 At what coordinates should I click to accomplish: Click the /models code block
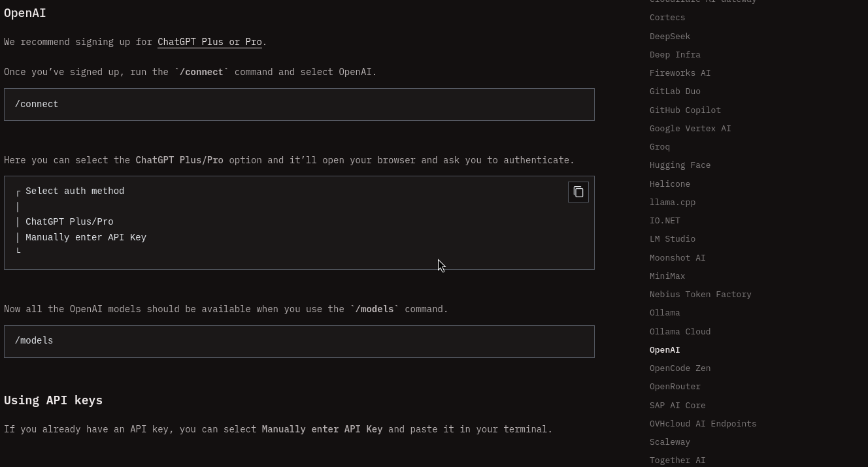point(299,342)
